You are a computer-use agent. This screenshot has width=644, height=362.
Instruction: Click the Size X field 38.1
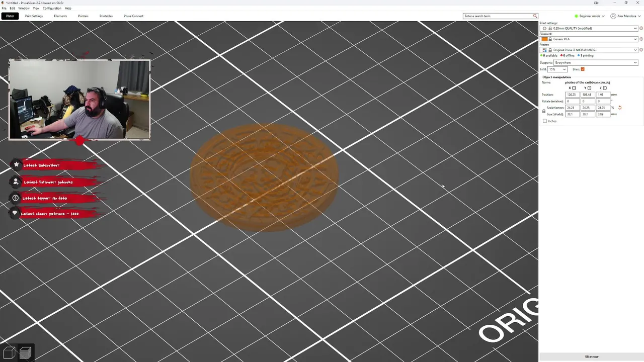573,114
